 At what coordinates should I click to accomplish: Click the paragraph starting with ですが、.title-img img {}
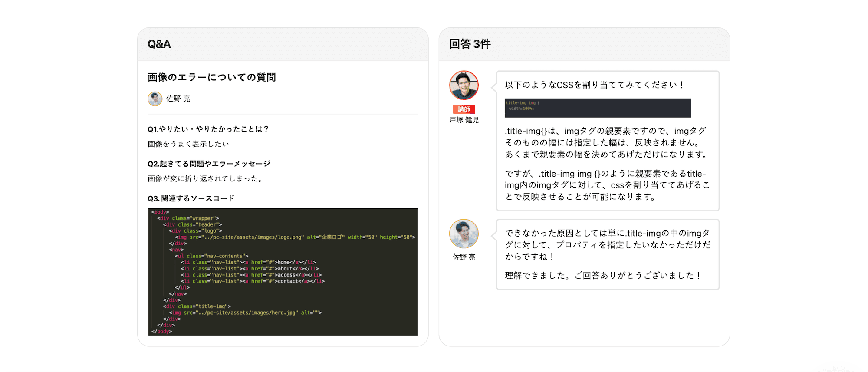click(607, 185)
